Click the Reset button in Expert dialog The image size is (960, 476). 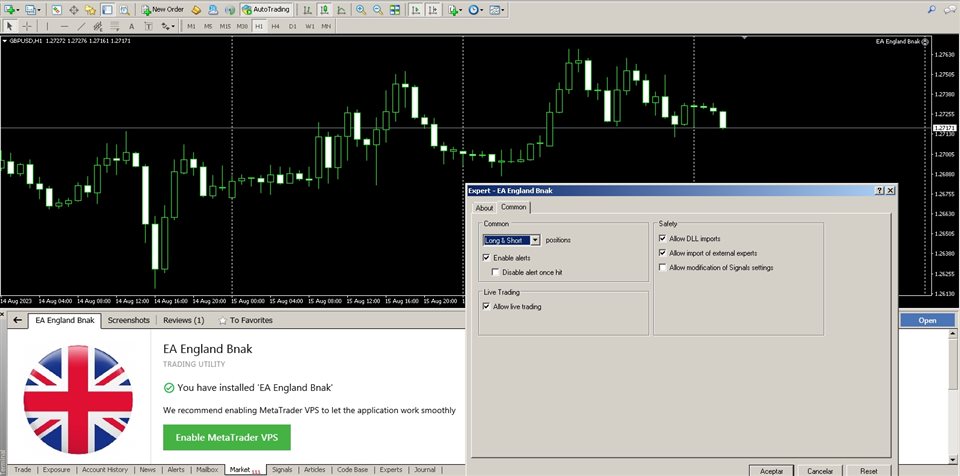pos(868,470)
